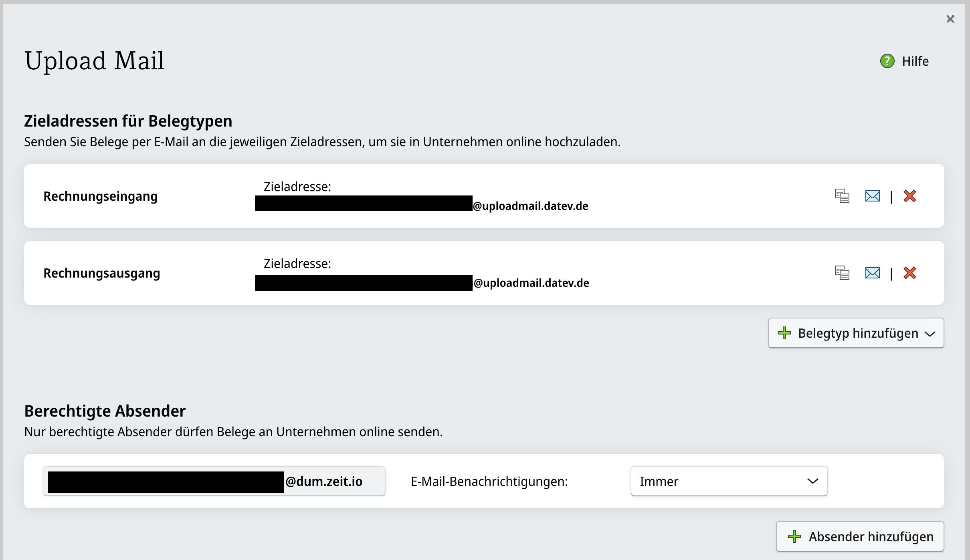970x560 pixels.
Task: Send mail using the Rechnungsausgang envelope icon
Action: click(x=873, y=272)
